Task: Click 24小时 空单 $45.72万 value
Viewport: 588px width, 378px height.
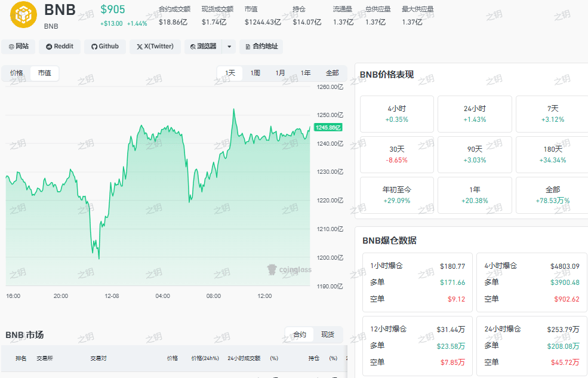Action: pos(565,362)
